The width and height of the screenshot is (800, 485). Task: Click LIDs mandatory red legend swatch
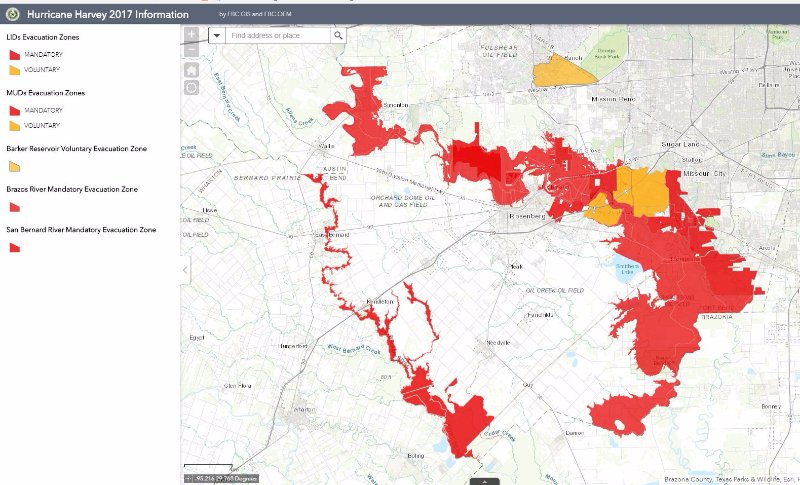point(14,55)
